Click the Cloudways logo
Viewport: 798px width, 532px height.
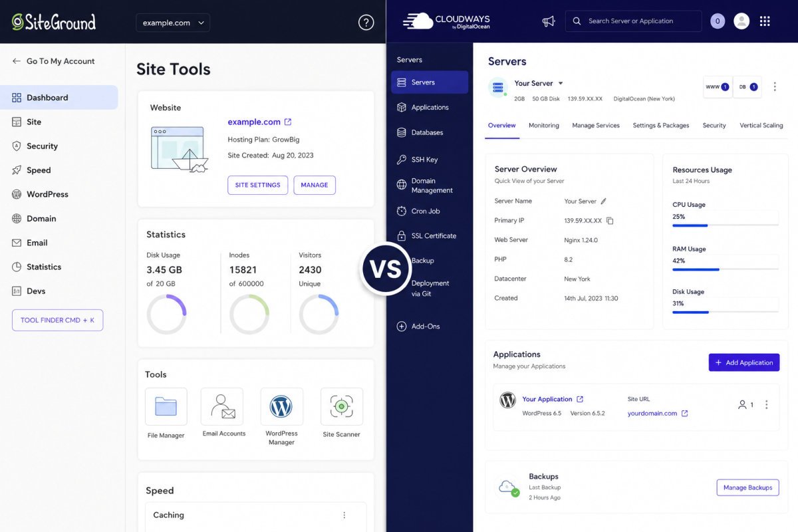[x=446, y=21]
